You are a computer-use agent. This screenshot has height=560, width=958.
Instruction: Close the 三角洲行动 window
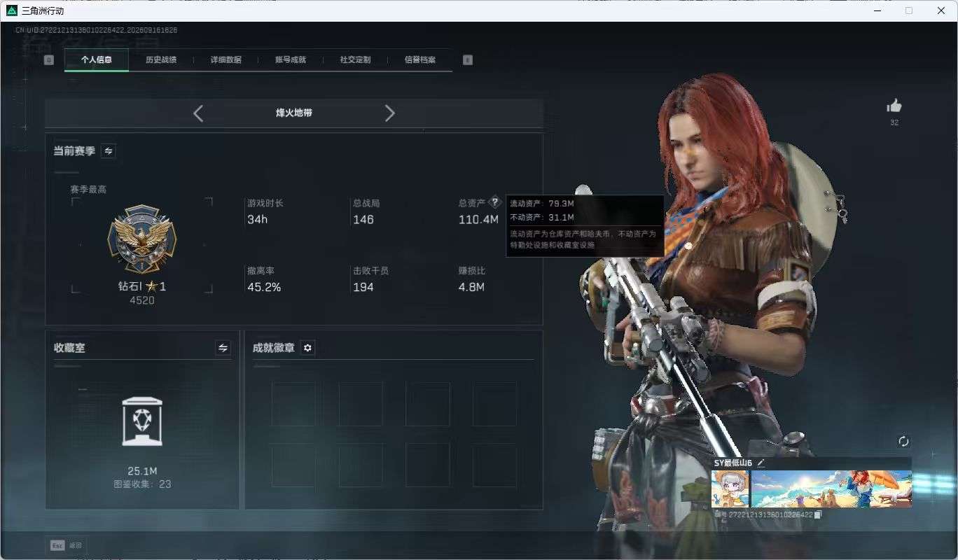click(941, 10)
